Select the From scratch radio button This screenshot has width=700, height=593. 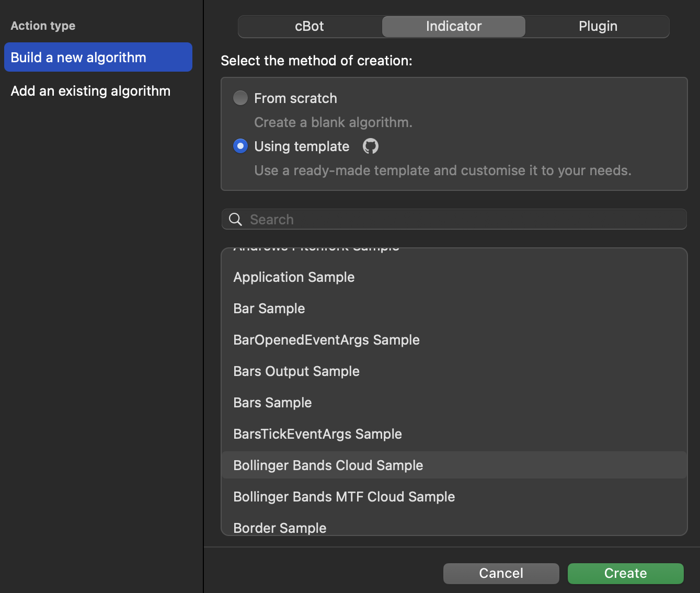pyautogui.click(x=240, y=98)
